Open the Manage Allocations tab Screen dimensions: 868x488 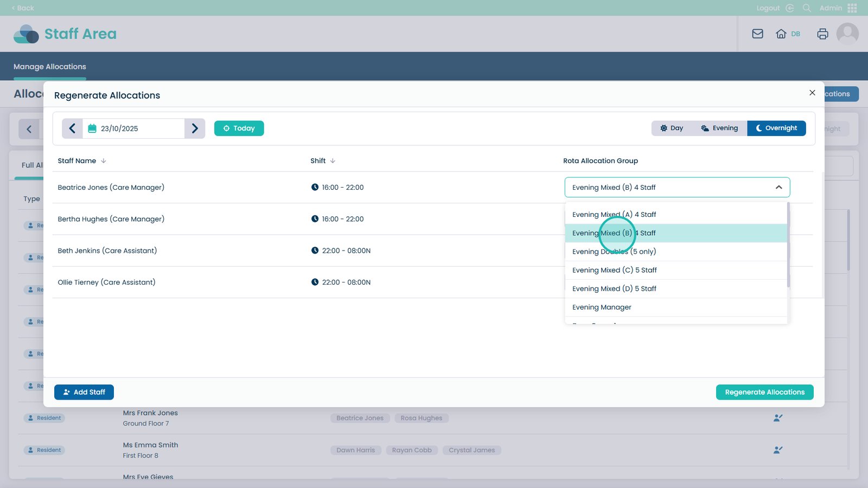(x=50, y=67)
